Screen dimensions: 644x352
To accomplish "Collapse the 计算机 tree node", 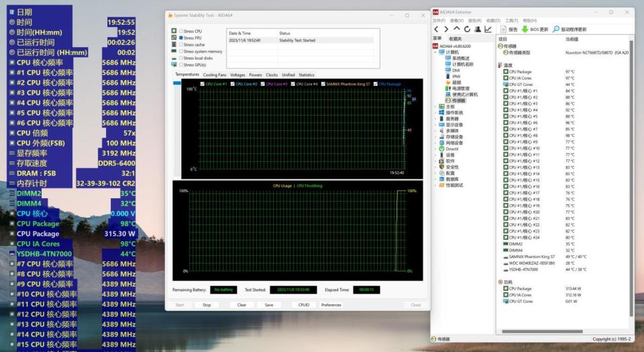I will 435,52.
